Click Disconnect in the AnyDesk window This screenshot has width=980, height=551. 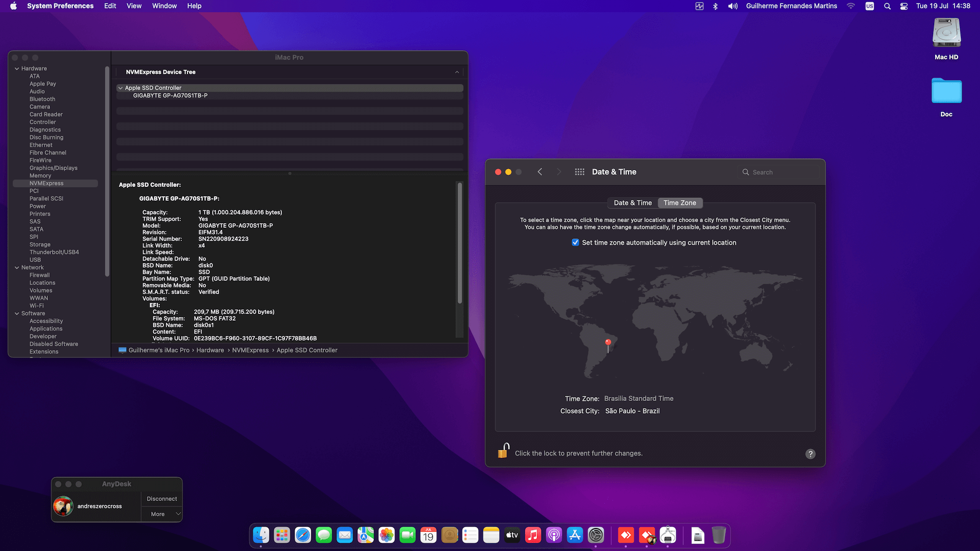coord(162,499)
